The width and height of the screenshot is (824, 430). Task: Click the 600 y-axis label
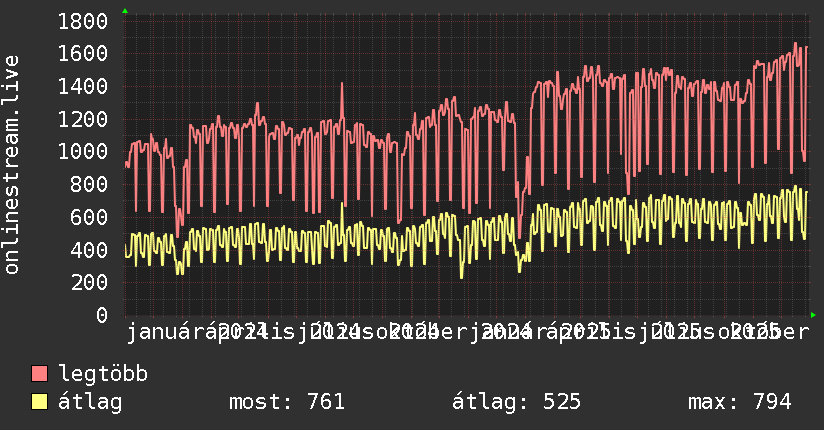click(89, 217)
